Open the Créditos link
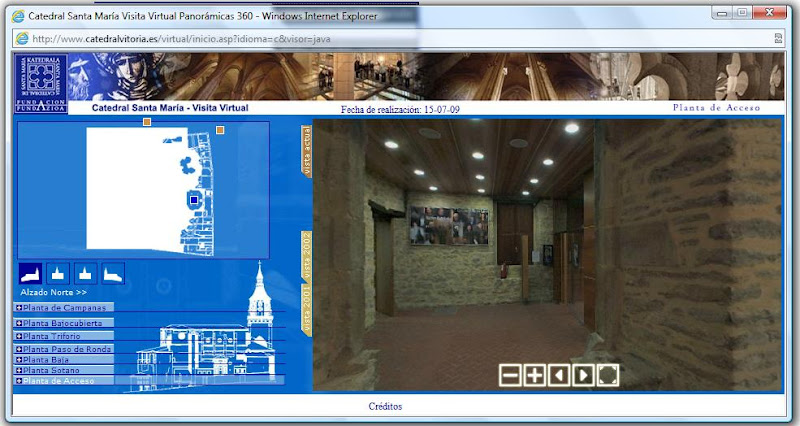Image resolution: width=800 pixels, height=426 pixels. click(385, 407)
